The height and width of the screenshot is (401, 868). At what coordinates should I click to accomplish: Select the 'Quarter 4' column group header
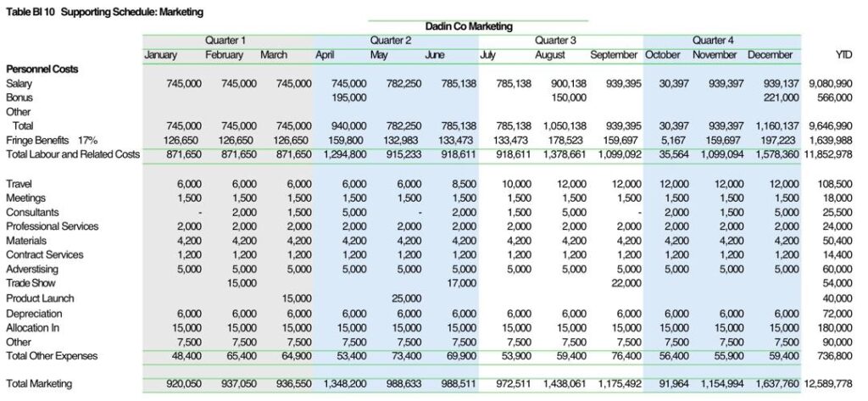[713, 41]
